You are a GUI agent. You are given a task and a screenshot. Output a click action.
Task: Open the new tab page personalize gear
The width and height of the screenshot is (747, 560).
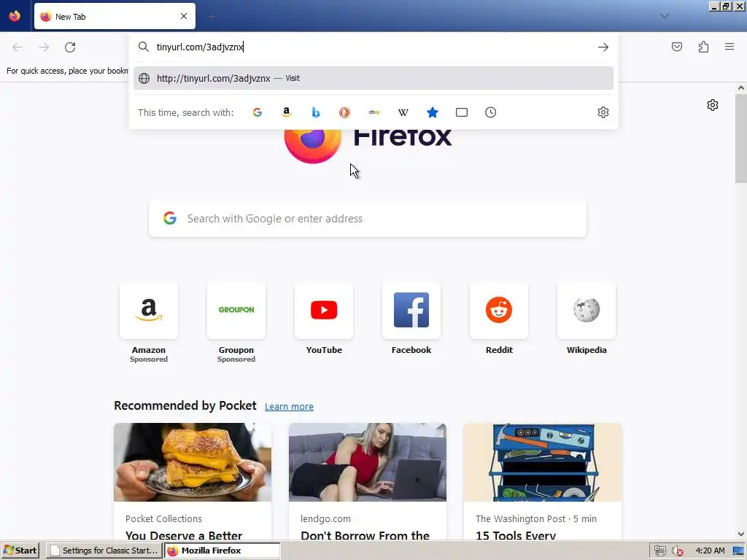coord(712,105)
